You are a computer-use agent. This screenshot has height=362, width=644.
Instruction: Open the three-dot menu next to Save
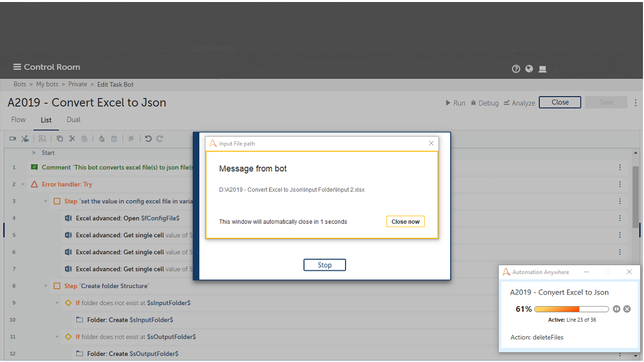pos(636,103)
